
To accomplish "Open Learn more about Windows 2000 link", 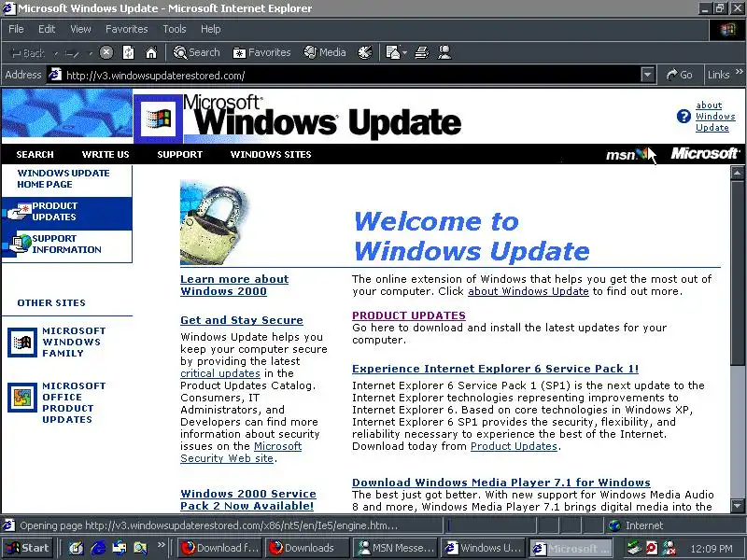I will pos(234,285).
